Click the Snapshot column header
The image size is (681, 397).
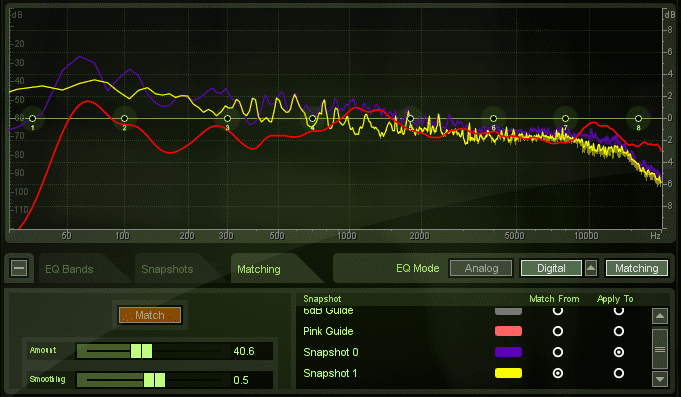click(322, 299)
